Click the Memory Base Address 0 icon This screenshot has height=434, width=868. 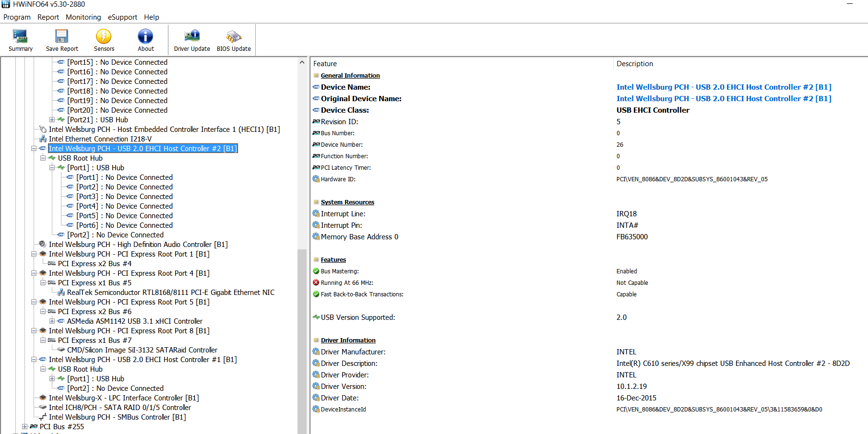316,236
